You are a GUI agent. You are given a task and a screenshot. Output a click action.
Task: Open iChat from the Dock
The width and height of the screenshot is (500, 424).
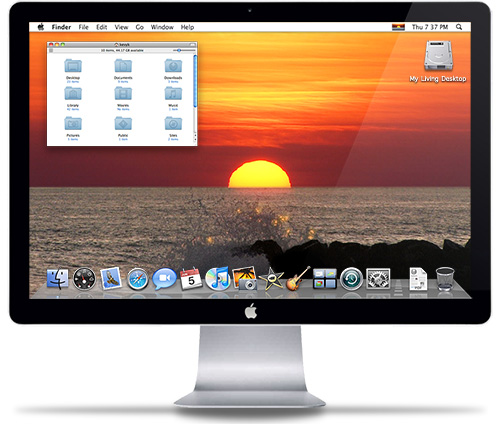pos(164,279)
